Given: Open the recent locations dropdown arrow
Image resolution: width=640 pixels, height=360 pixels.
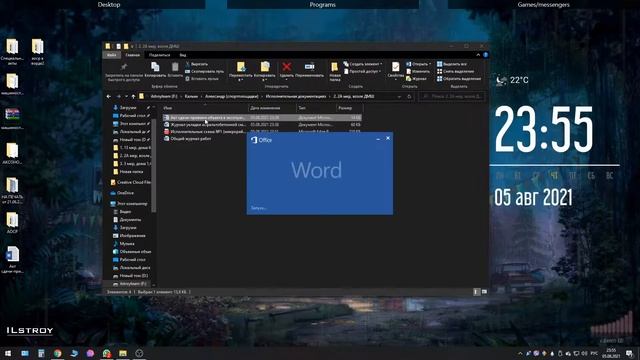Looking at the screenshot, I should click(126, 97).
